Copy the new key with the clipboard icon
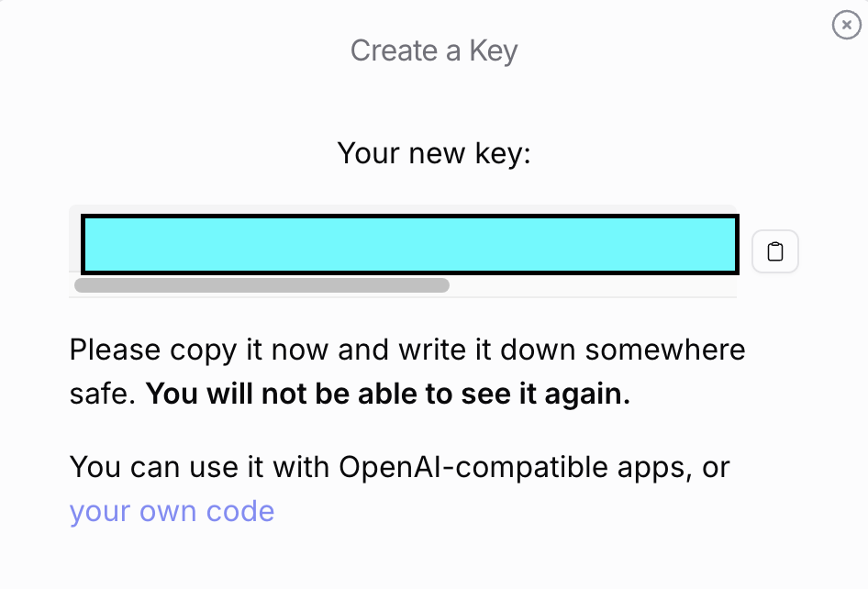This screenshot has width=868, height=589. (775, 251)
